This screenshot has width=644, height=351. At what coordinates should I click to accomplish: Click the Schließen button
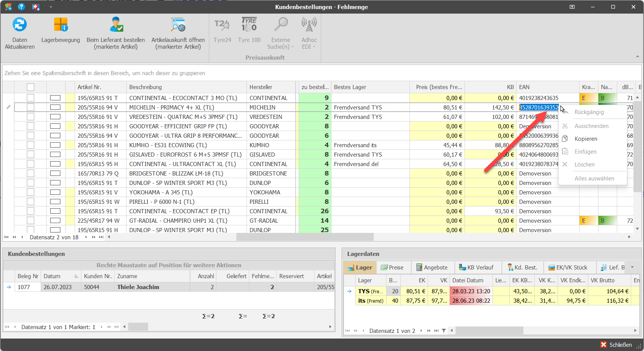(616, 345)
